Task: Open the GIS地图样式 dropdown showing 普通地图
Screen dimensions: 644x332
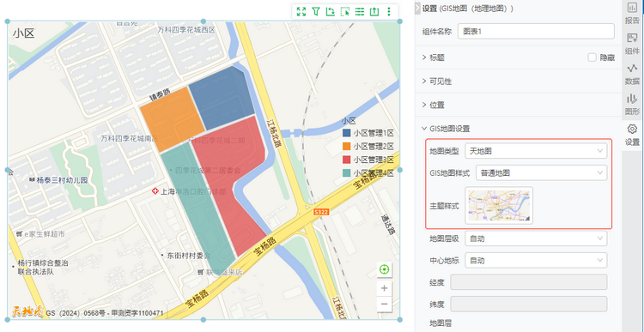Action: [x=541, y=172]
